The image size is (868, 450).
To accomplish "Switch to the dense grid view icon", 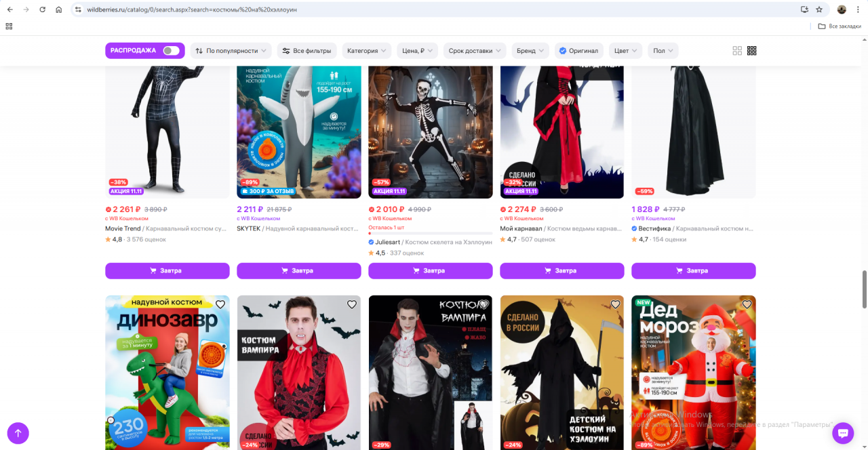I will click(751, 51).
